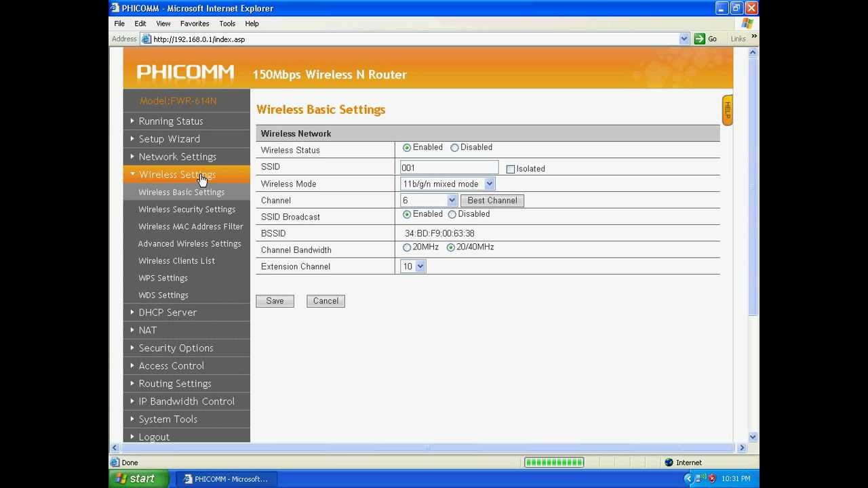Tick the Isolated checkbox
The height and width of the screenshot is (488, 868).
pyautogui.click(x=511, y=169)
